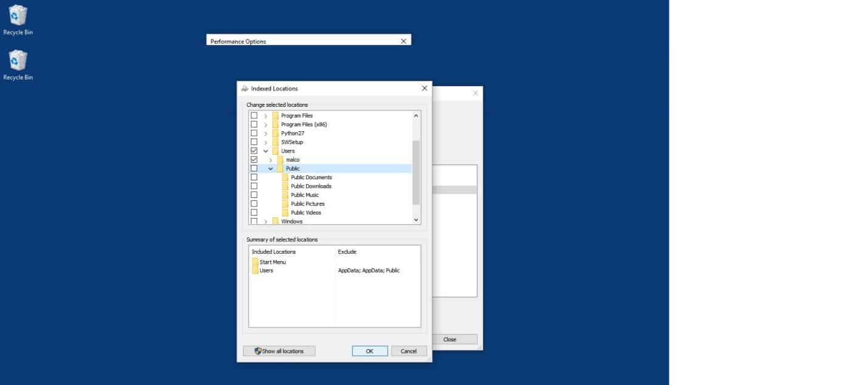The height and width of the screenshot is (385, 868).
Task: Click the Show all locations button
Action: (x=279, y=351)
